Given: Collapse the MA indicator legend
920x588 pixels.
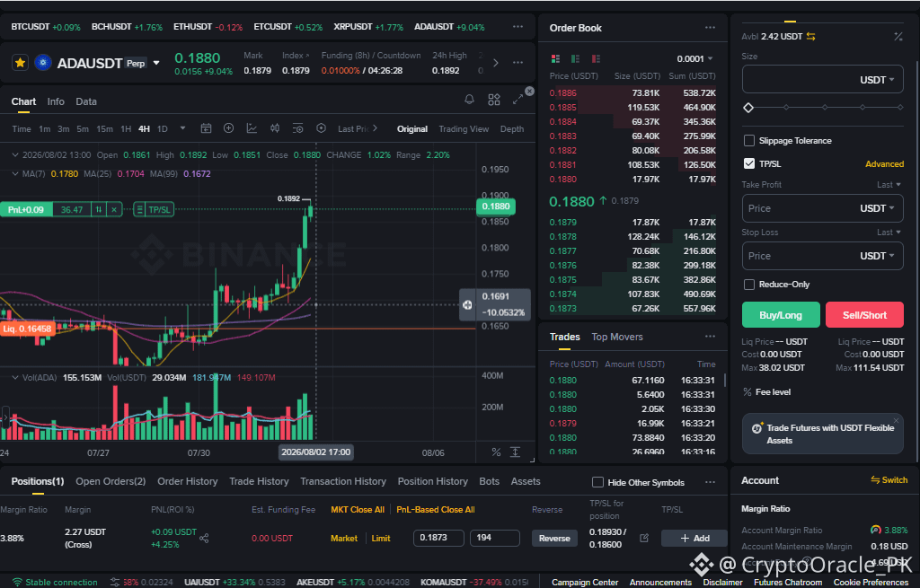Looking at the screenshot, I should tap(15, 173).
